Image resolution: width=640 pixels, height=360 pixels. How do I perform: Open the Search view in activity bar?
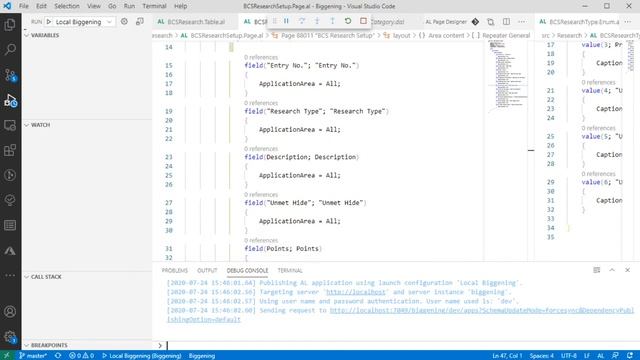10,49
